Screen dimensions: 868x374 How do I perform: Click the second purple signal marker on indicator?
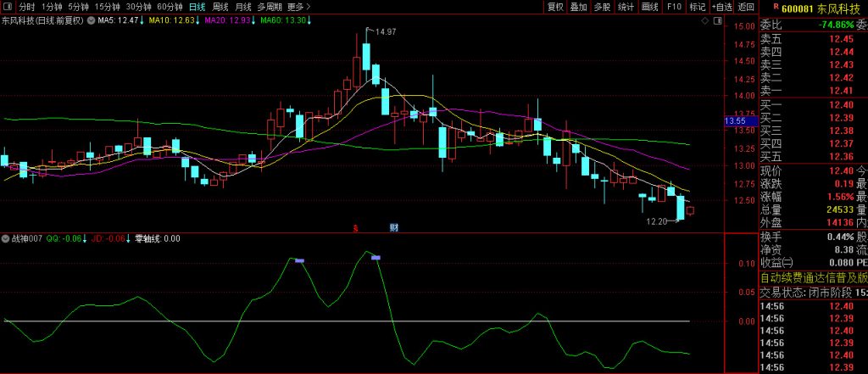coord(376,256)
